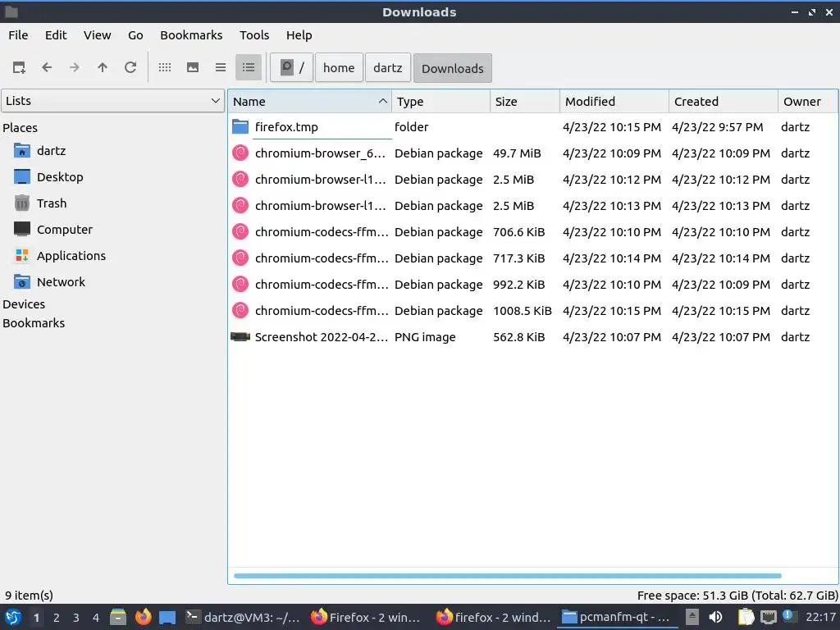Sort files by the Size column
The height and width of the screenshot is (630, 840).
[x=524, y=101]
